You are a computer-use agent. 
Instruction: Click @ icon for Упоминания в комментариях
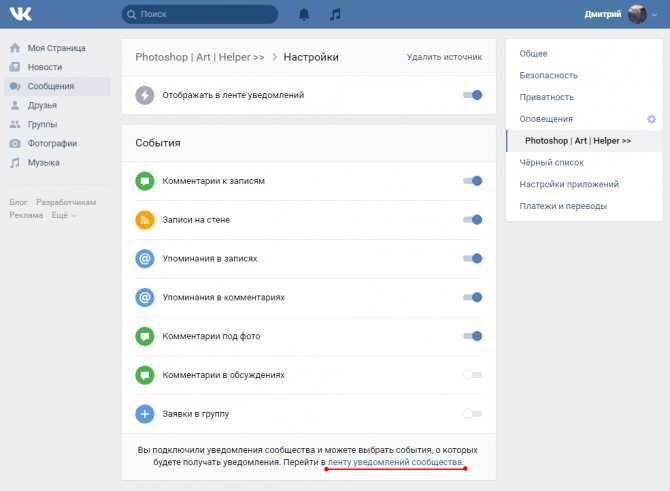[145, 297]
